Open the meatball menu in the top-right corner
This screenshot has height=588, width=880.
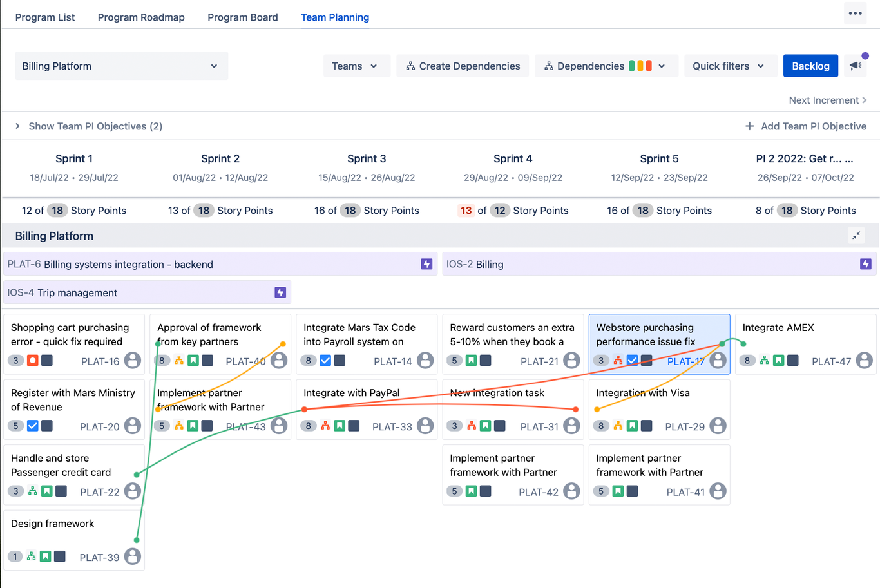point(855,13)
